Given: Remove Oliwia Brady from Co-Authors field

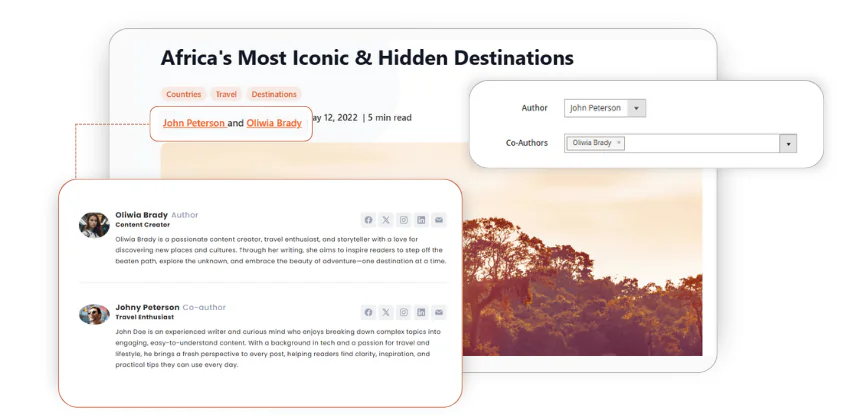Looking at the screenshot, I should tap(619, 143).
